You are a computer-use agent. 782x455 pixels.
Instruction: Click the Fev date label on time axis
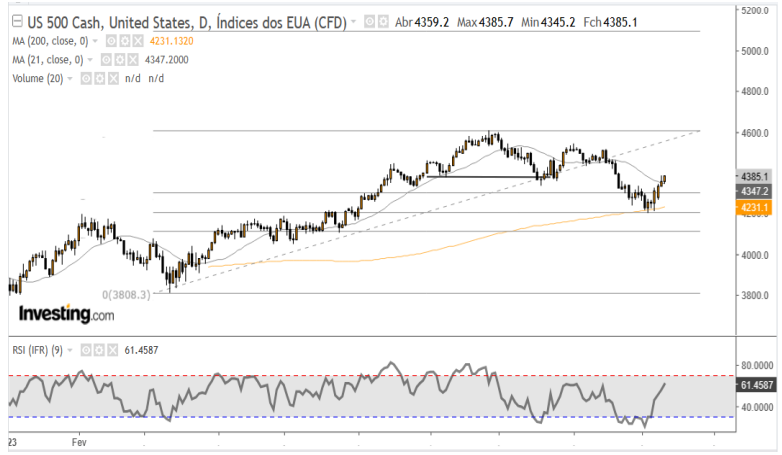click(79, 443)
